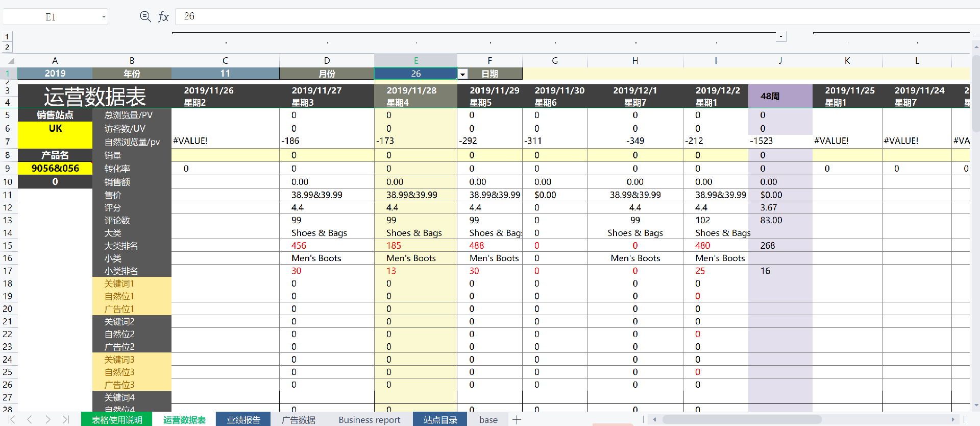Viewport: 980px width, 426px height.
Task: Click the horizontal scrollbar thumb
Action: coord(742,419)
